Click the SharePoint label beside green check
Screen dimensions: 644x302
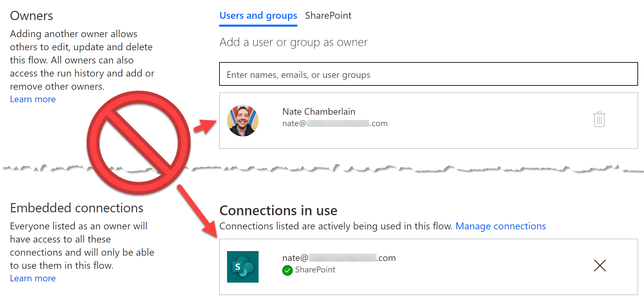[315, 270]
